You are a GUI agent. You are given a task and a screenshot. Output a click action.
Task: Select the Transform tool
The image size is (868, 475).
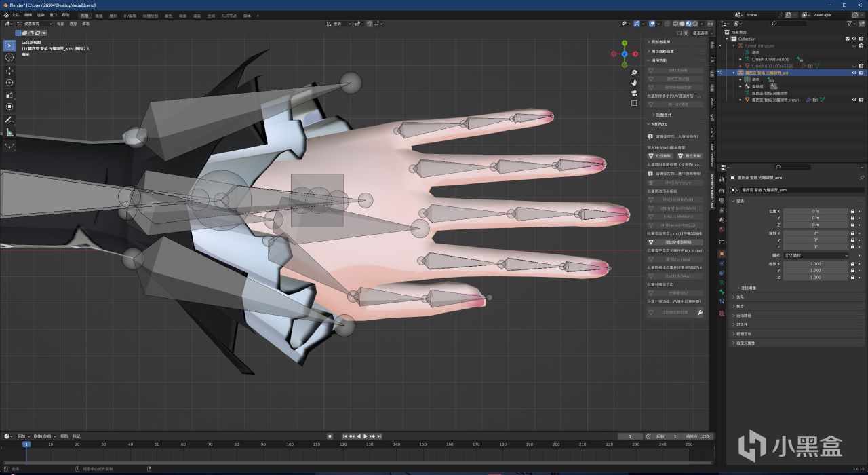(x=9, y=107)
